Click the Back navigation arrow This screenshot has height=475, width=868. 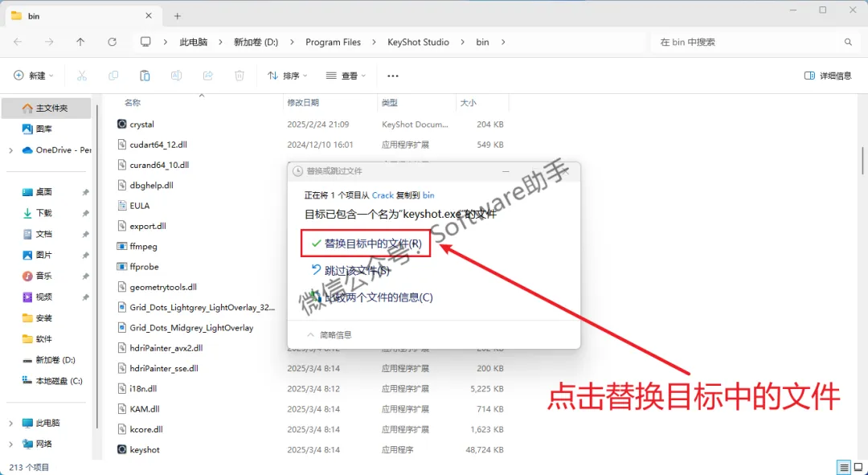tap(18, 42)
